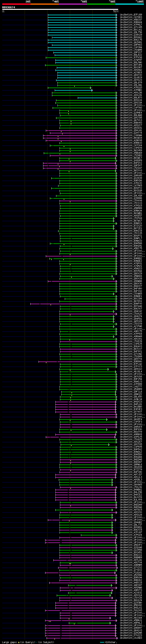Select UniRef100_B8LR22 entry
This screenshot has width=146, height=644.
point(131,55)
